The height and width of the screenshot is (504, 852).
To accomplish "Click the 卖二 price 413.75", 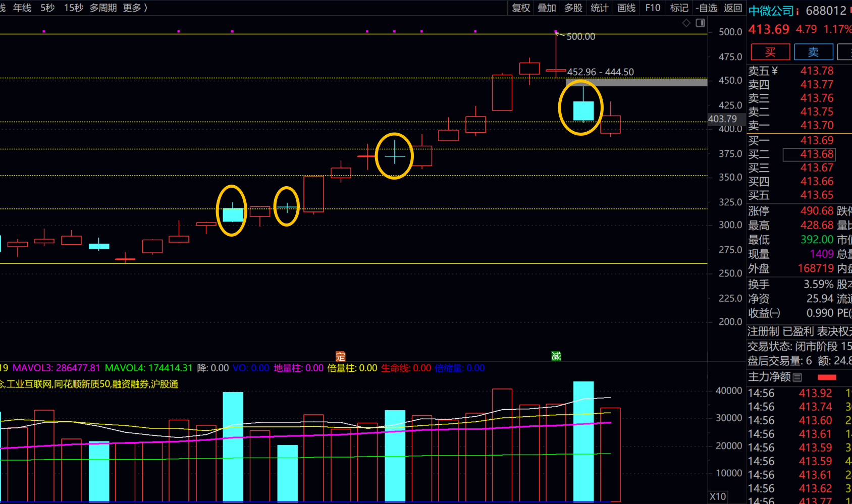I will 817,112.
